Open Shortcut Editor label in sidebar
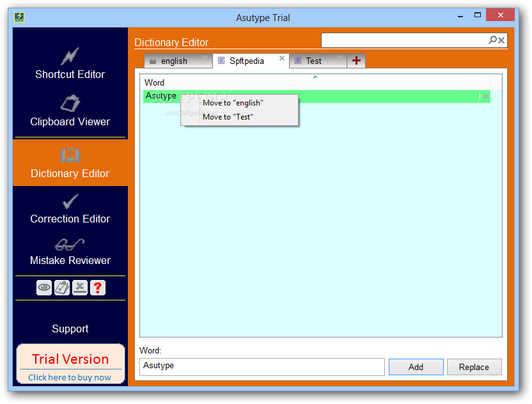Viewport: 532px width, 404px height. pyautogui.click(x=70, y=74)
